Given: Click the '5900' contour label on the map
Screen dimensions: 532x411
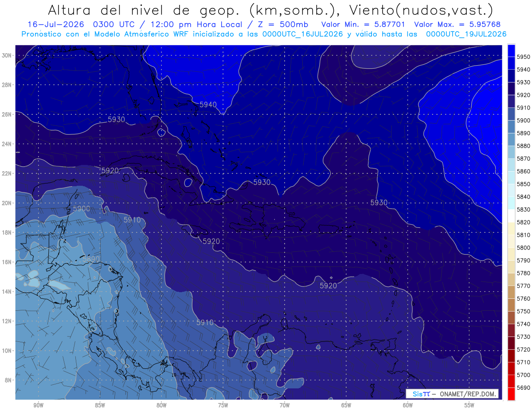Looking at the screenshot, I should coord(82,208).
